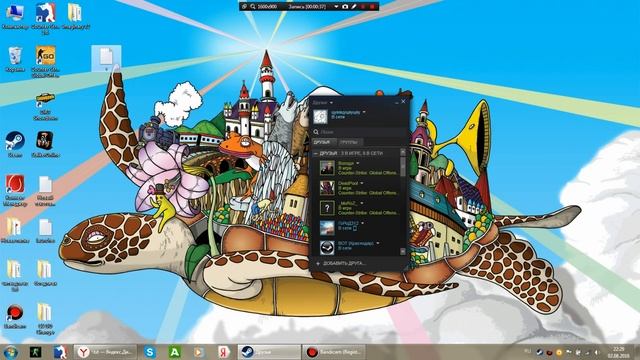Open the Recycle Bin on desktop
This screenshot has width=640, height=360.
click(x=15, y=59)
